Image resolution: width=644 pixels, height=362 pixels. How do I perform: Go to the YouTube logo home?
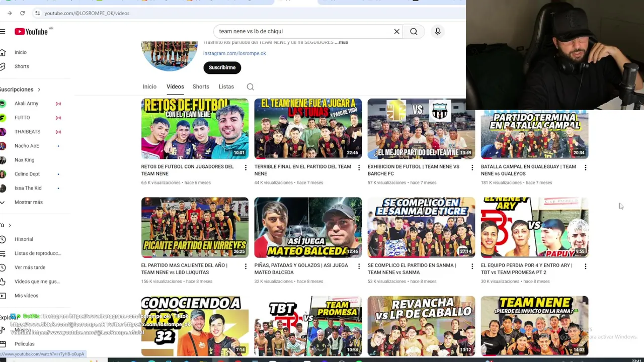click(31, 32)
